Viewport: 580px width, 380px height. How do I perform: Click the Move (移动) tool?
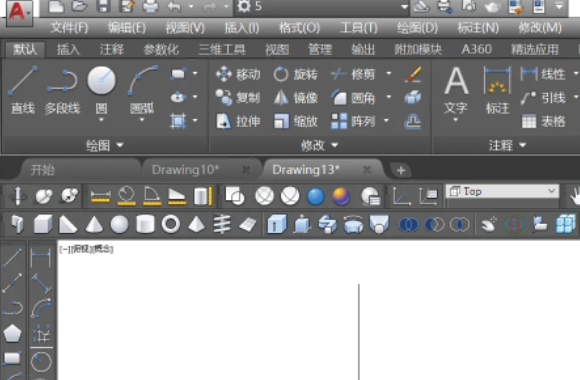pos(238,74)
